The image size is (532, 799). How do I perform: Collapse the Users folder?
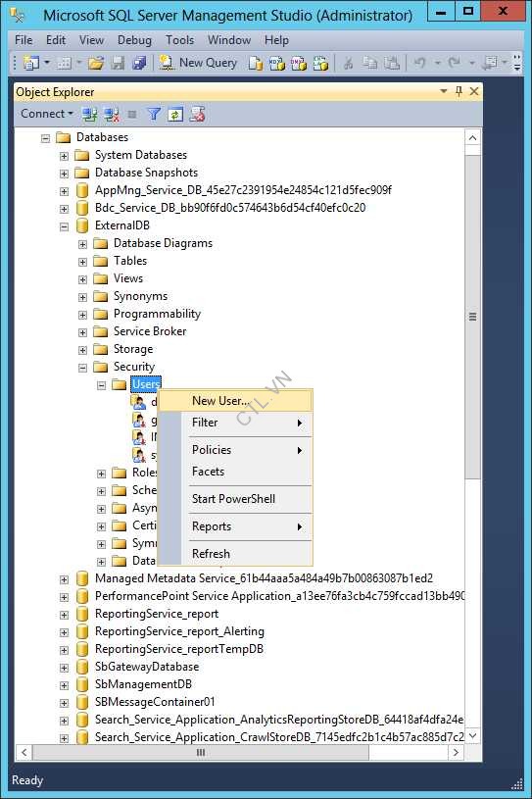point(101,385)
